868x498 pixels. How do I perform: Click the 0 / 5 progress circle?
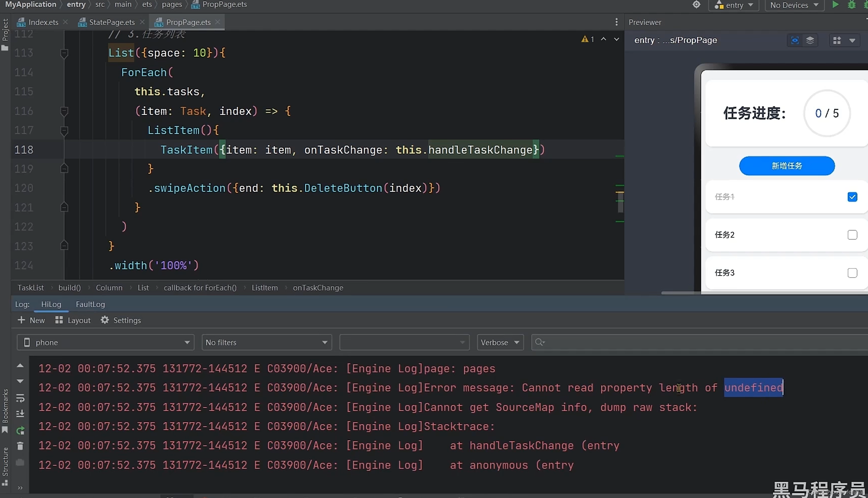coord(827,113)
